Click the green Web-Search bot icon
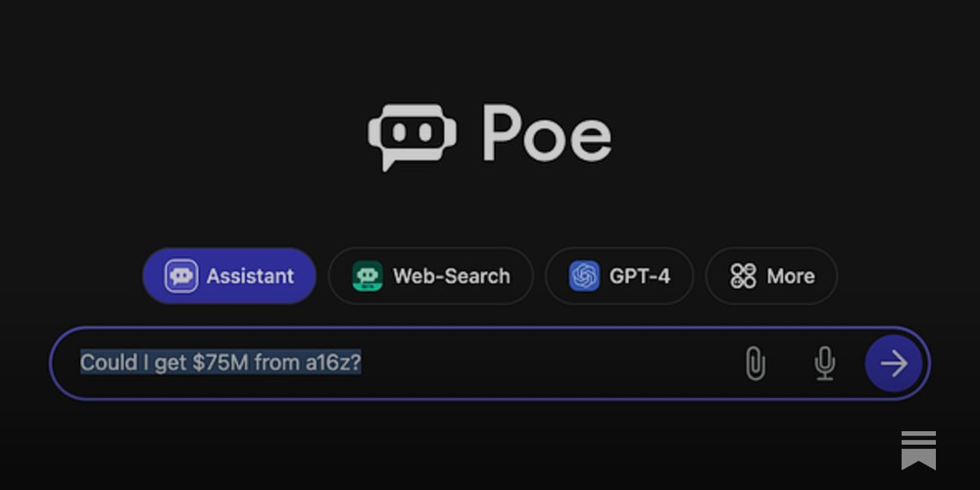Screen dimensions: 980x490 368,276
